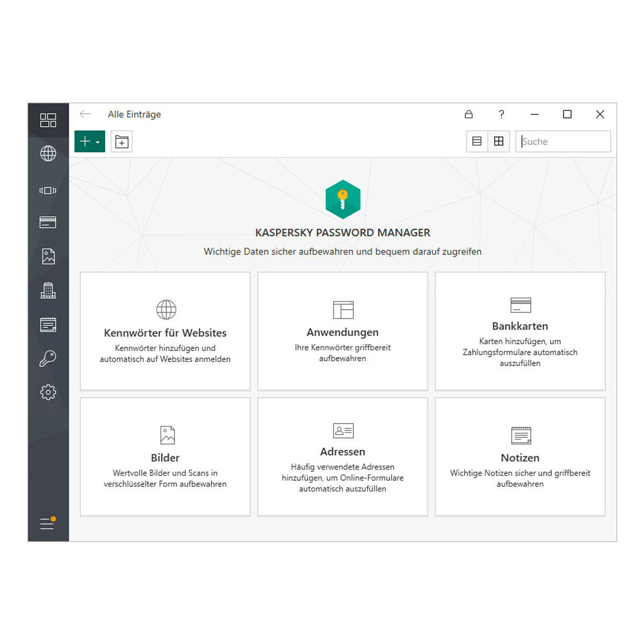The image size is (644, 644).
Task: Click the add new folder button
Action: (122, 142)
